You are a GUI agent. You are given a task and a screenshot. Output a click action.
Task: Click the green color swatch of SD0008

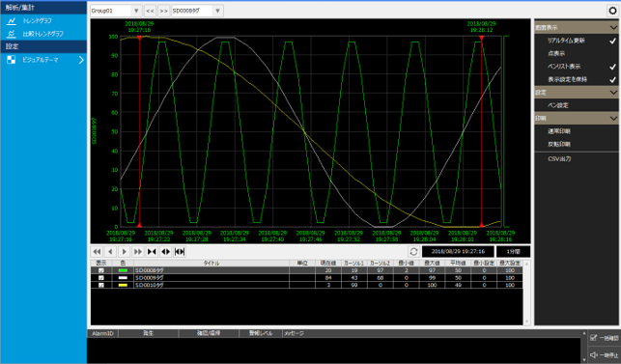(123, 270)
